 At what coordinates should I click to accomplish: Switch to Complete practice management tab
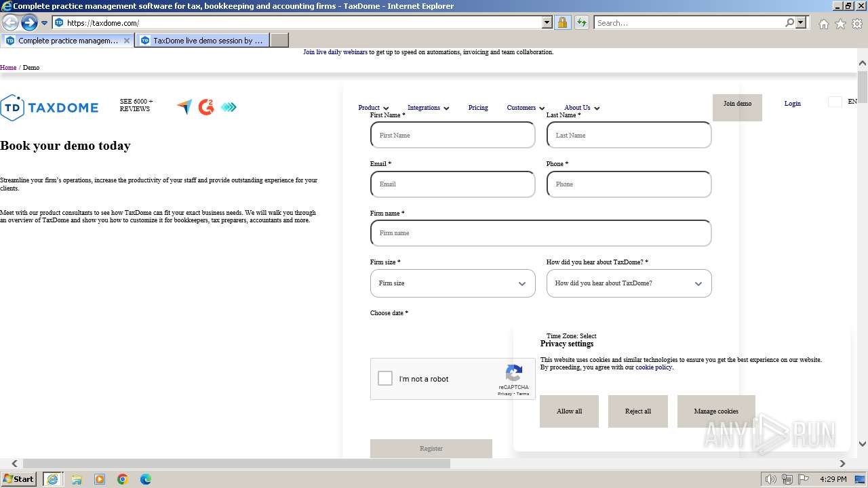click(x=68, y=41)
